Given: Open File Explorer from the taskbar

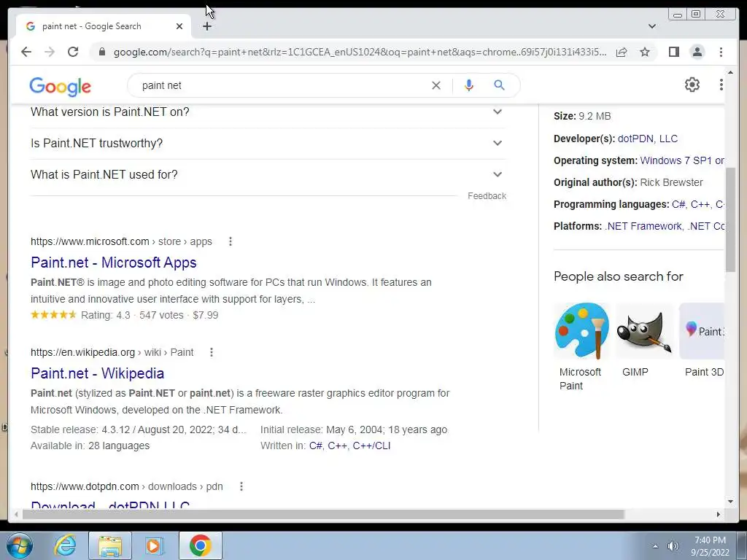Looking at the screenshot, I should (110, 545).
